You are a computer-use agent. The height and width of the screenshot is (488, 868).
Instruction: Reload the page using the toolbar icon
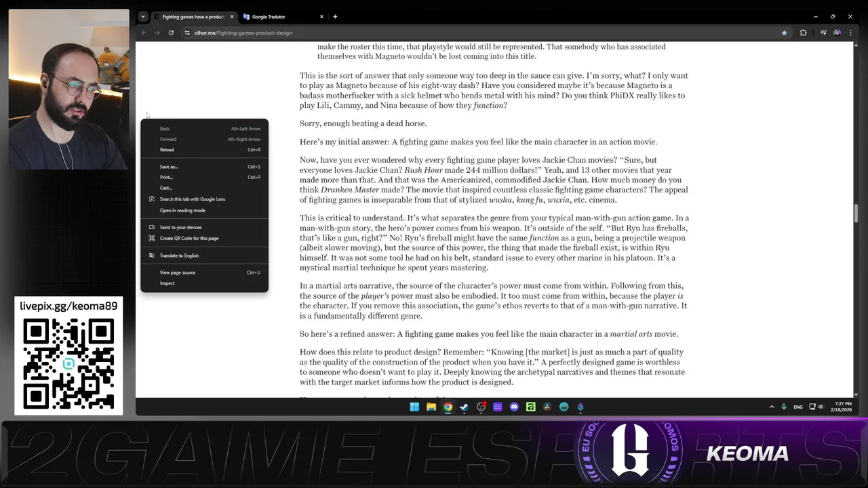[x=171, y=33]
